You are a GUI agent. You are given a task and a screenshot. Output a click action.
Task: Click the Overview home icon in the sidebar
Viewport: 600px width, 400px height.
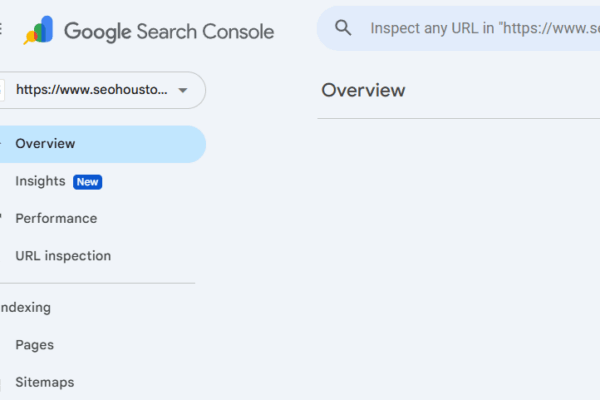(3, 144)
